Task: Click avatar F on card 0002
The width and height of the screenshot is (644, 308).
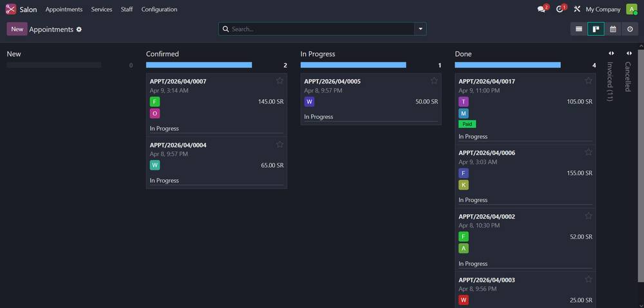Action: click(464, 237)
